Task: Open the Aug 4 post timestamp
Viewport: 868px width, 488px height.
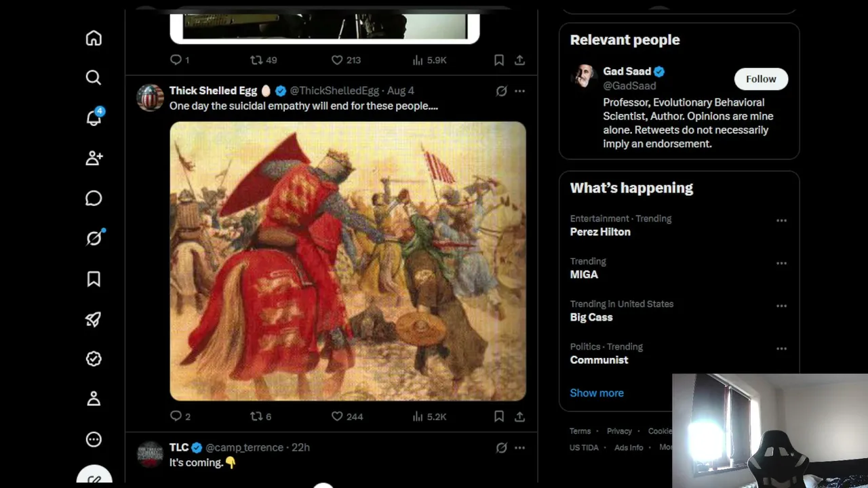Action: pos(401,90)
